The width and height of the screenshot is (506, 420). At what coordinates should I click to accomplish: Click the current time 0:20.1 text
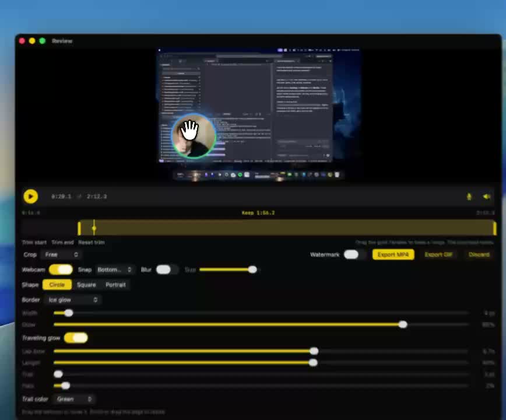(61, 196)
